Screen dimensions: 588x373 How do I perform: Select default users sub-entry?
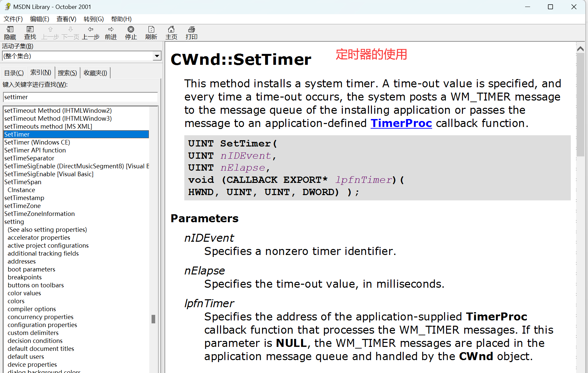[x=26, y=356]
